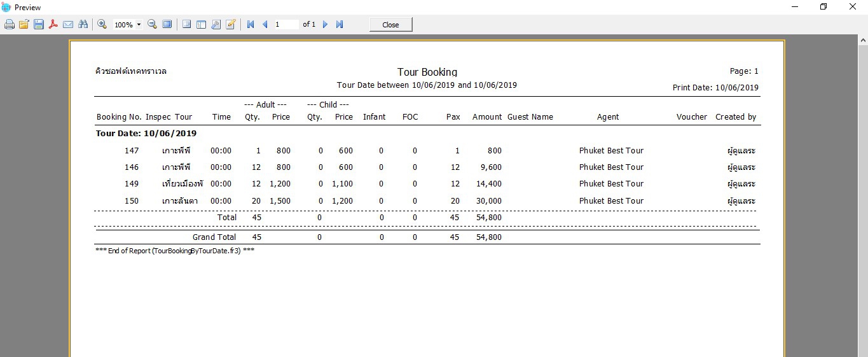The image size is (868, 357).
Task: Click the amount 14,400
Action: pos(488,184)
